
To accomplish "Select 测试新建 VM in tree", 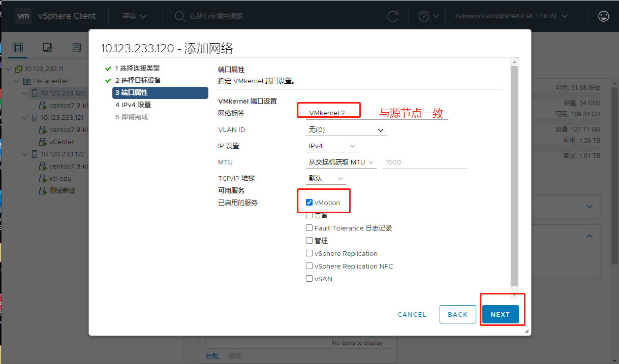I will (63, 191).
